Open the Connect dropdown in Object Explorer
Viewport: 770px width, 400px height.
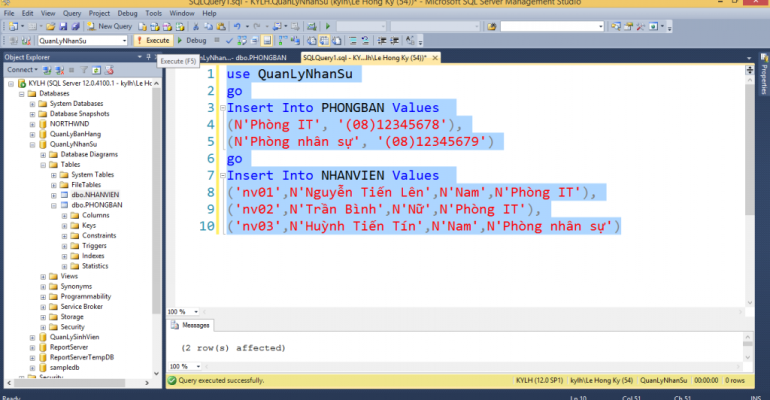point(22,70)
